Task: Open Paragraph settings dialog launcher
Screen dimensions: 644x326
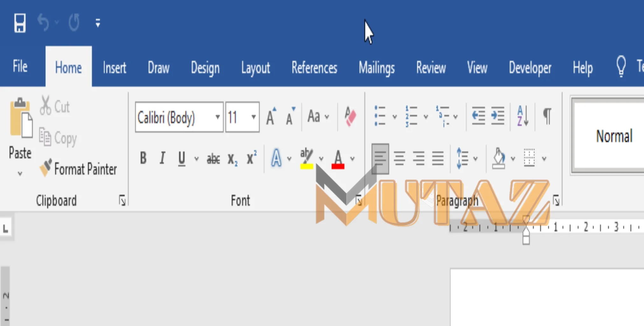Action: 556,201
